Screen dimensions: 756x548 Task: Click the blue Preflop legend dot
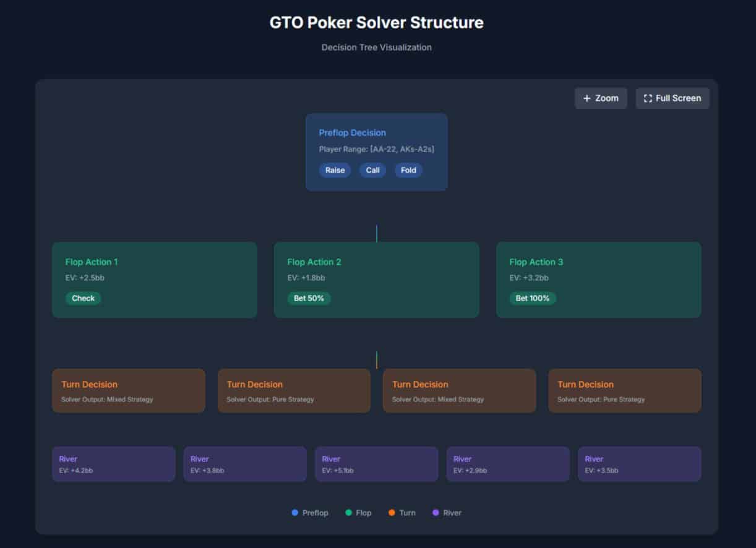(x=295, y=513)
